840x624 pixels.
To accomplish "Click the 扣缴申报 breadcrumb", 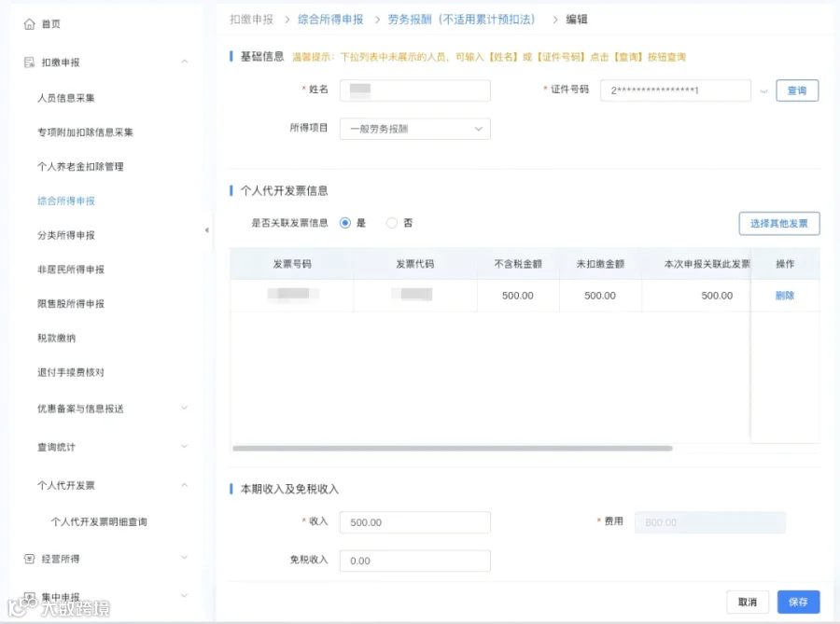I will (252, 20).
